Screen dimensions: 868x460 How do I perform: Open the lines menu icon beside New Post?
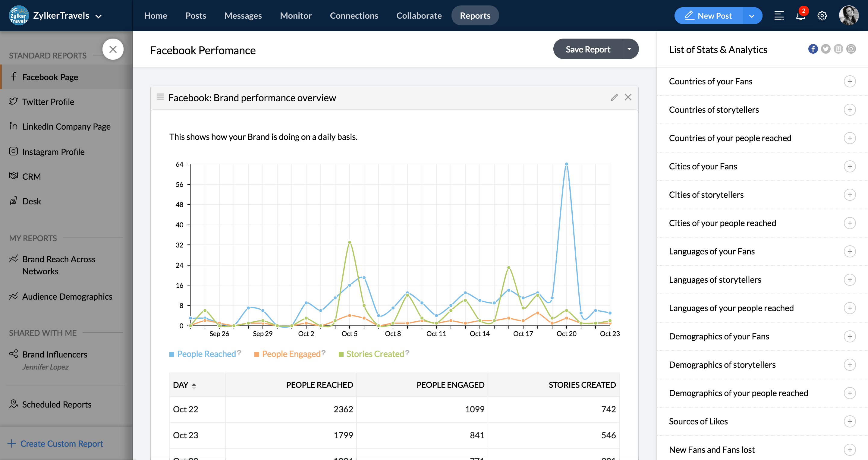(x=779, y=15)
